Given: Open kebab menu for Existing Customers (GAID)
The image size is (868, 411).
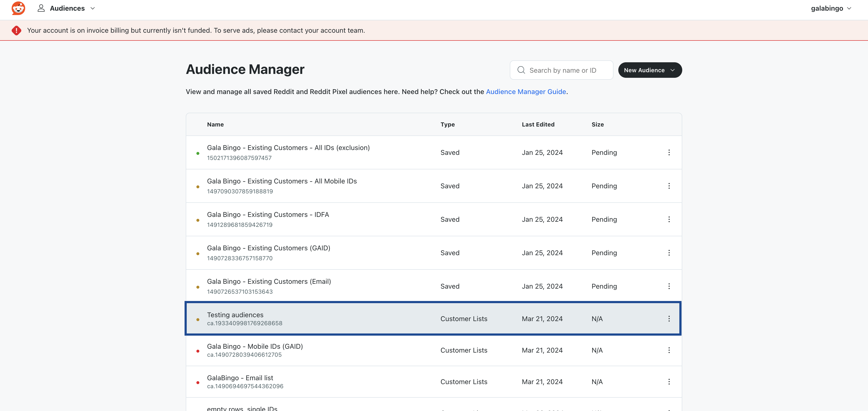Looking at the screenshot, I should point(669,253).
